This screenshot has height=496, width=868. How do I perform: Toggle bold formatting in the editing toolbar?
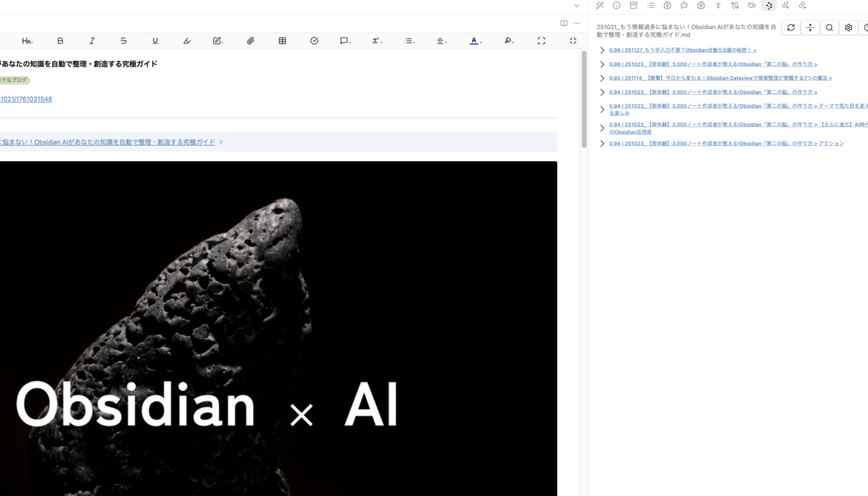60,41
